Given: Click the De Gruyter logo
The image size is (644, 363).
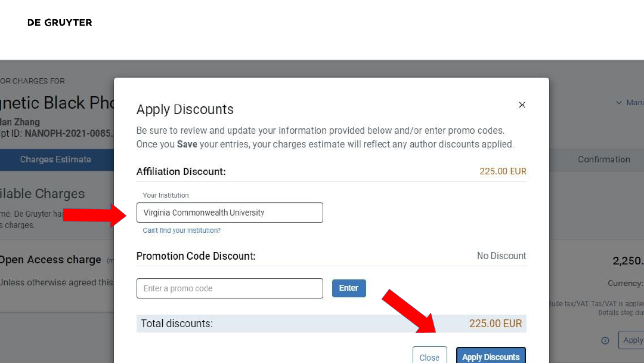Looking at the screenshot, I should click(60, 23).
